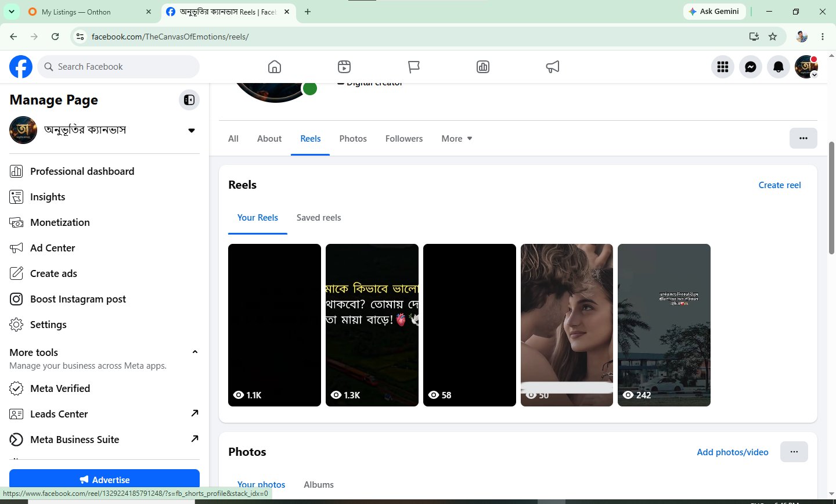Collapse the More tools section chevron
This screenshot has height=504, width=836.
[195, 352]
